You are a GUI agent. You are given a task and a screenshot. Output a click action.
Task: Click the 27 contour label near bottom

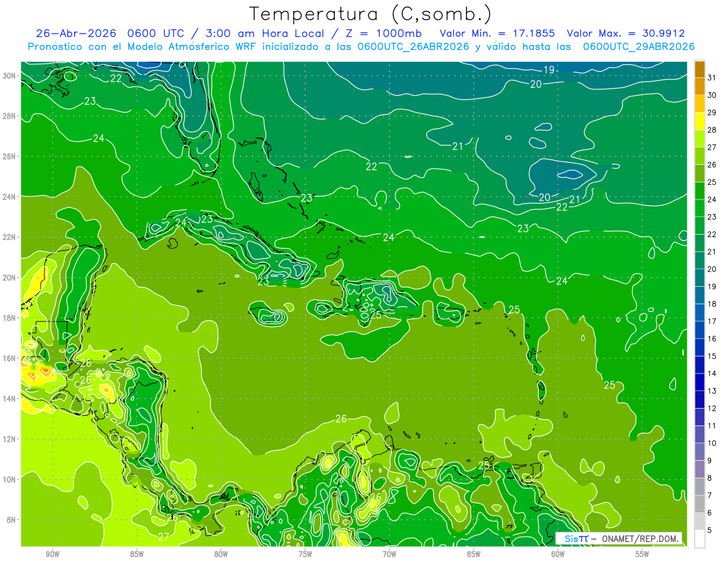click(x=163, y=537)
